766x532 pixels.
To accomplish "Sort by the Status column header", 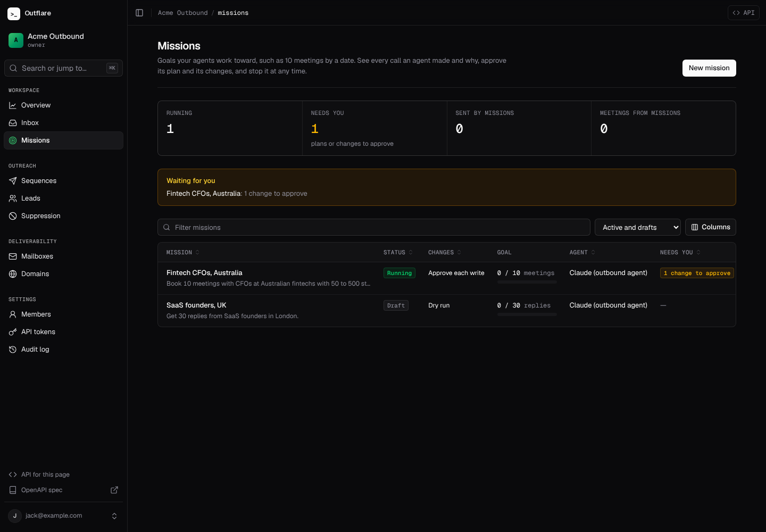I will pos(398,252).
